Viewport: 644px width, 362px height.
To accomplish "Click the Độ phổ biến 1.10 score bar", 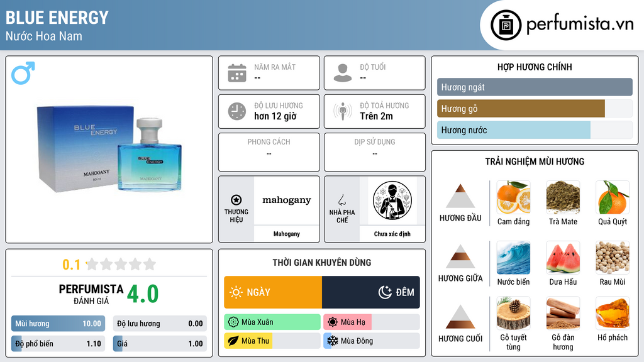I will pyautogui.click(x=58, y=344).
